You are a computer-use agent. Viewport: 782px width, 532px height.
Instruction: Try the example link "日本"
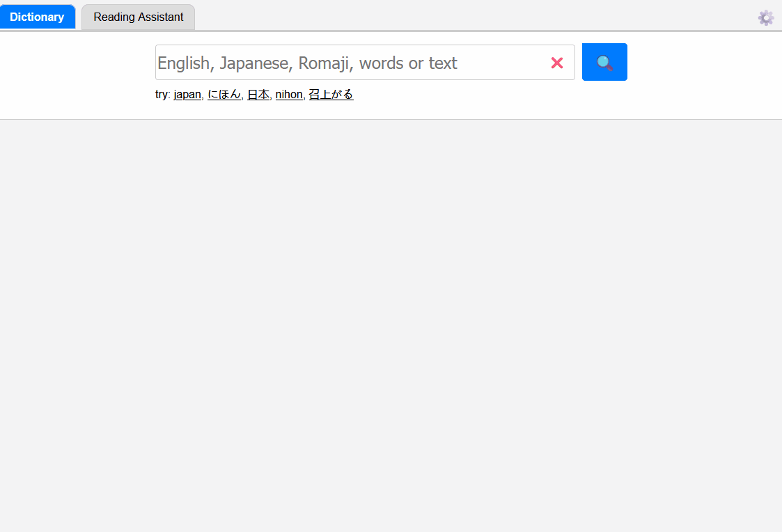(258, 95)
